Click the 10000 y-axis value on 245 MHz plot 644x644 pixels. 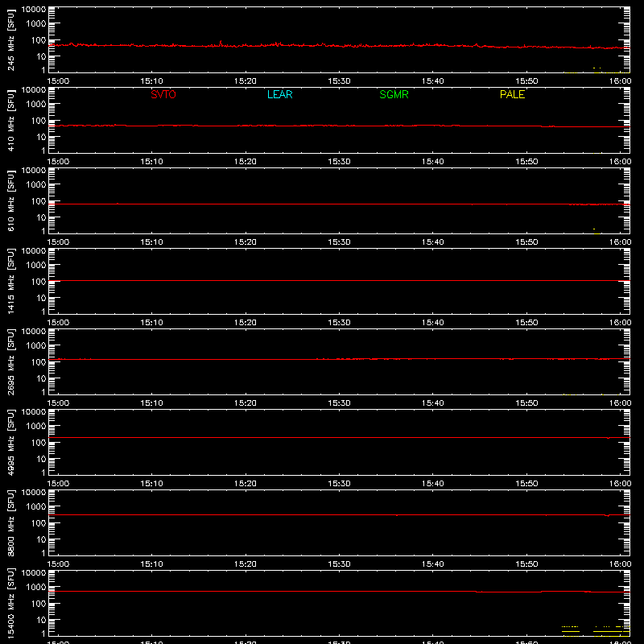point(34,10)
